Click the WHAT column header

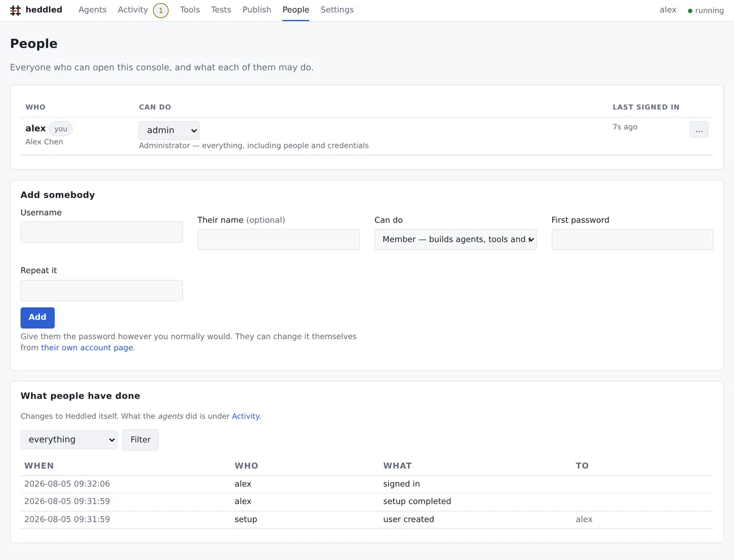[x=397, y=466]
